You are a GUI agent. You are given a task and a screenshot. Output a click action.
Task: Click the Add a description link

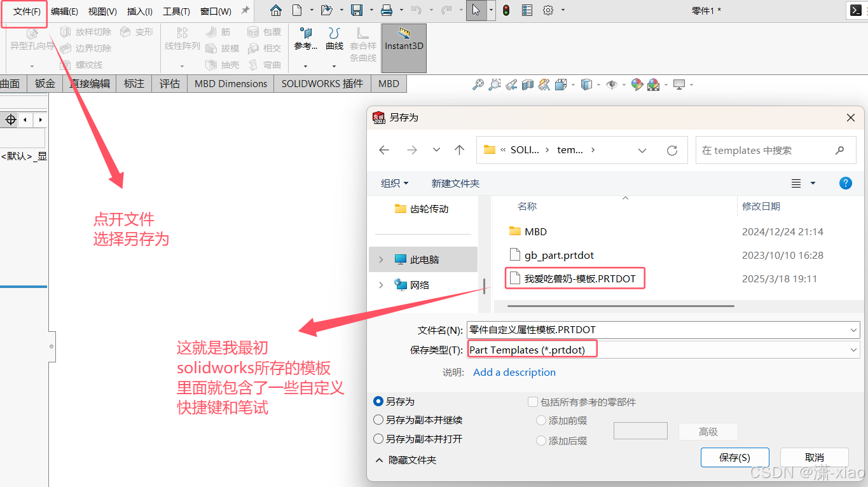pos(514,372)
